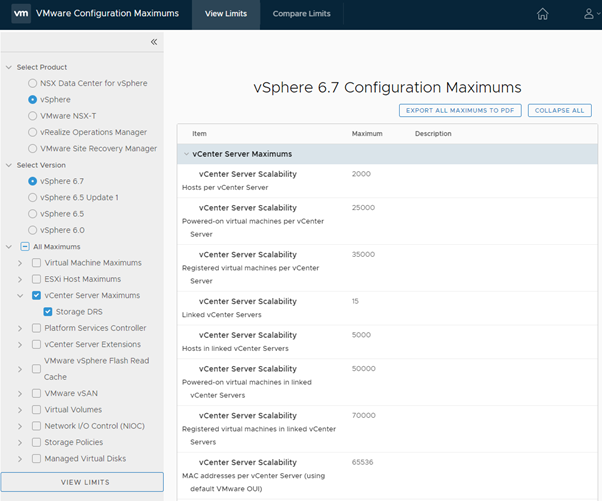Collapse vCenter Server Maximums table group
This screenshot has height=501, width=602.
point(186,154)
